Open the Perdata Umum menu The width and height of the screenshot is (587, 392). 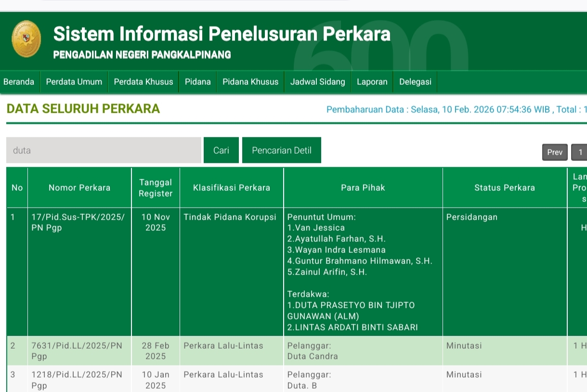(x=74, y=82)
